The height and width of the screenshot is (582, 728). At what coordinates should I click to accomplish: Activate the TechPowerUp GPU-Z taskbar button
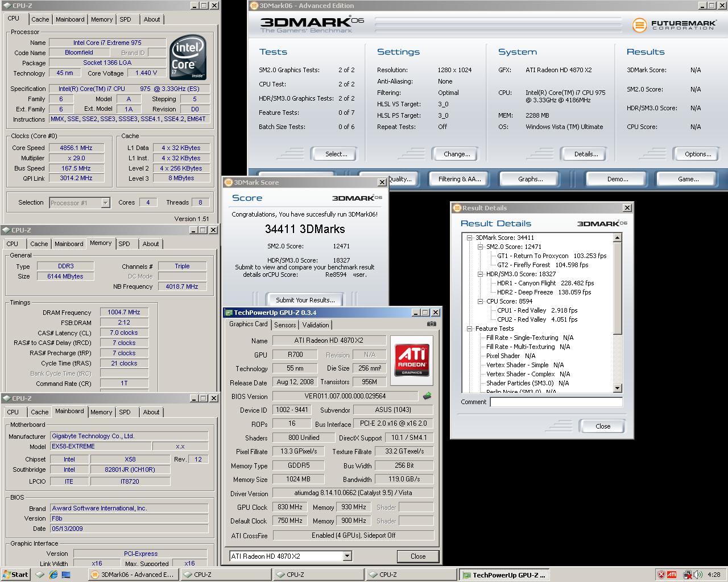click(503, 575)
